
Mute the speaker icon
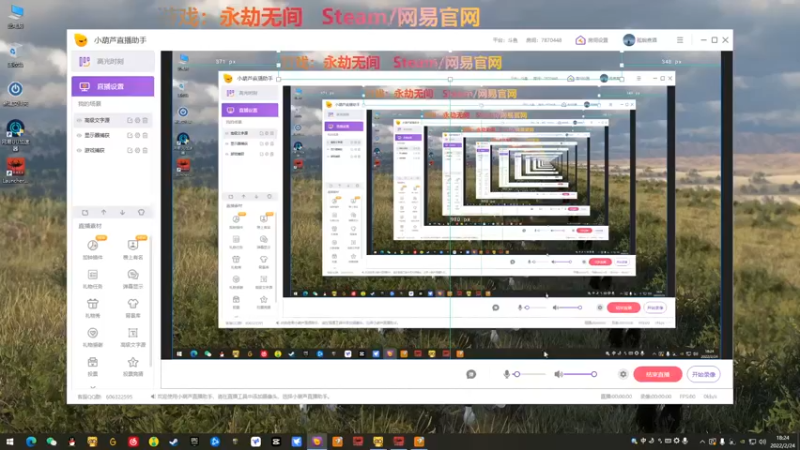point(559,374)
